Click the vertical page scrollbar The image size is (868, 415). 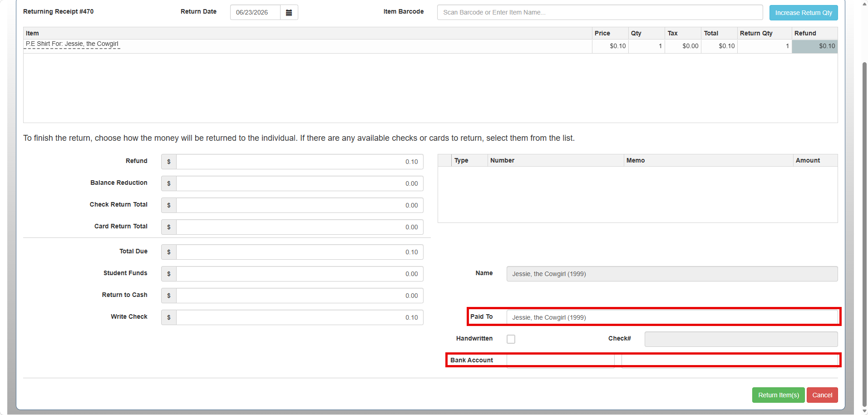[x=864, y=234]
